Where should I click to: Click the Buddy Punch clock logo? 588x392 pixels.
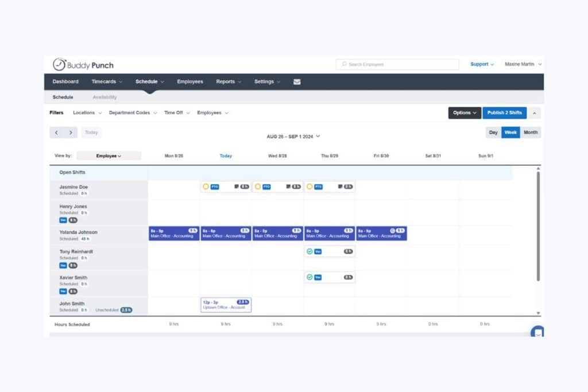tap(60, 64)
